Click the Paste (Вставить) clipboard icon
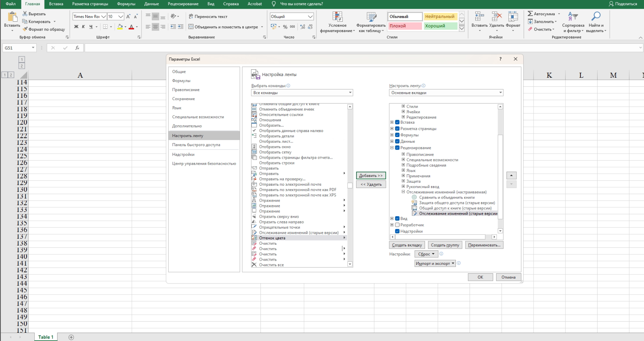 tap(12, 17)
